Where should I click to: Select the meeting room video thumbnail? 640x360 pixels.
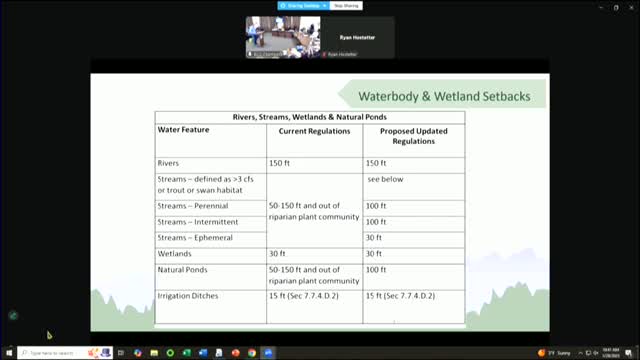283,37
